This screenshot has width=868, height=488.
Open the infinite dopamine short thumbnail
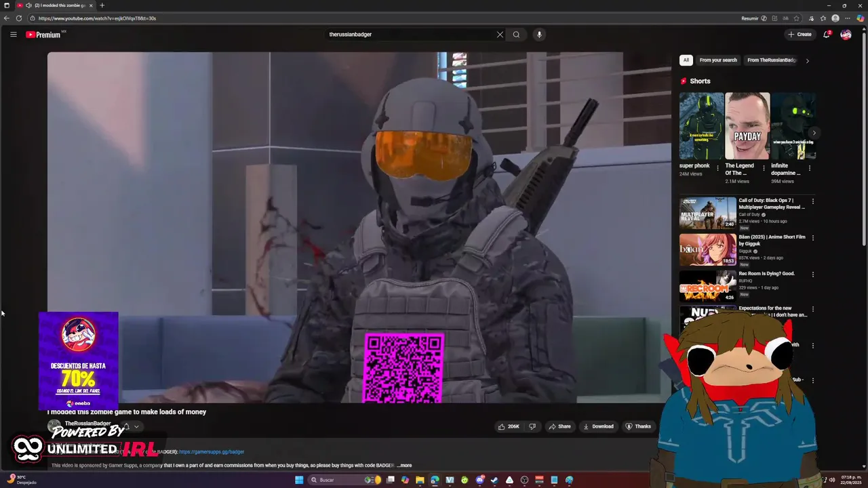793,125
